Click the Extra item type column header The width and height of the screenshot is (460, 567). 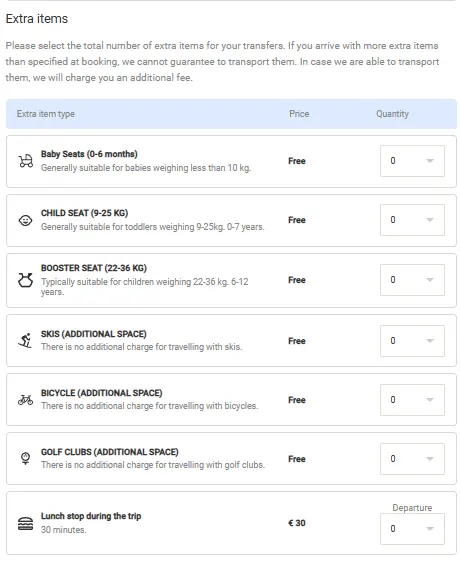coord(46,114)
